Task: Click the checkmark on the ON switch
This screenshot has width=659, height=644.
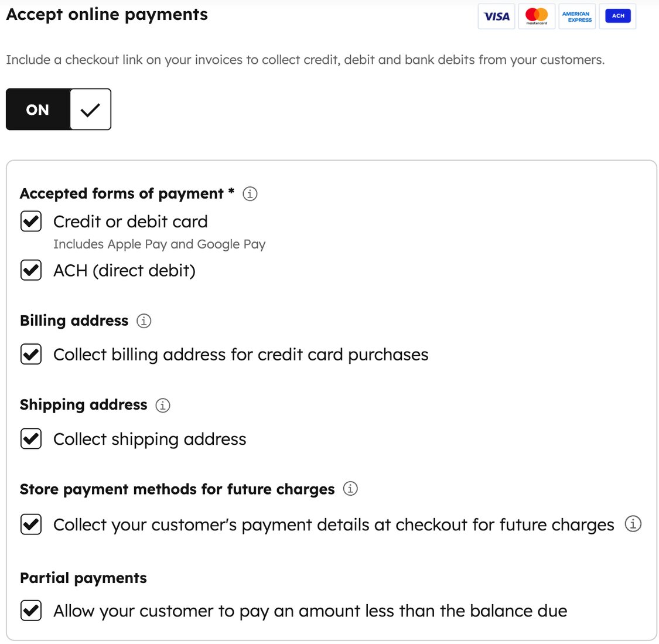Action: (x=91, y=109)
